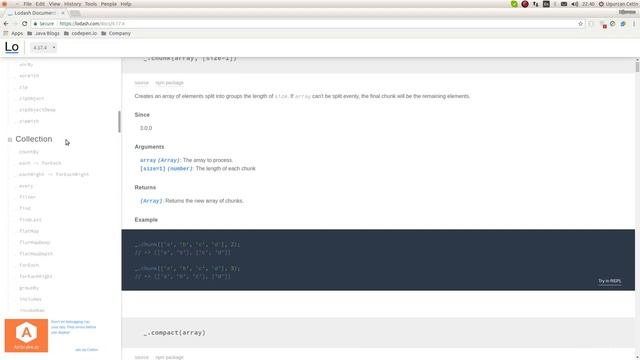Select includes in the Collection list
The width and height of the screenshot is (640, 360).
30,299
